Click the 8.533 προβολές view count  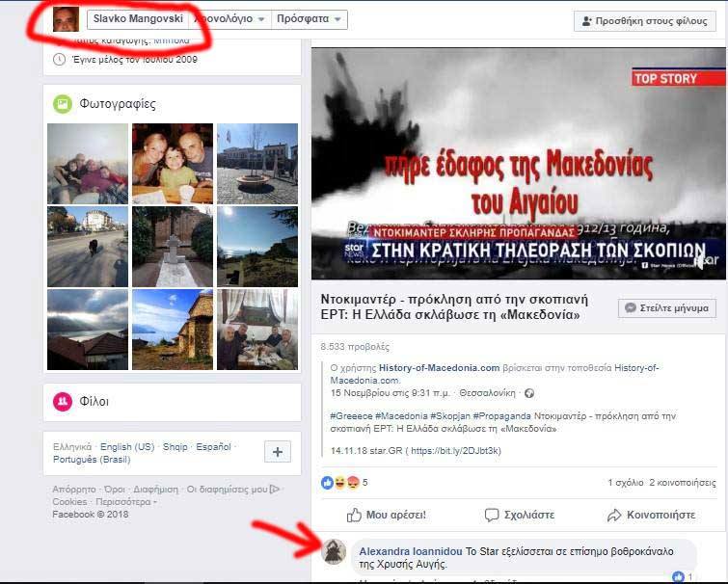point(355,347)
